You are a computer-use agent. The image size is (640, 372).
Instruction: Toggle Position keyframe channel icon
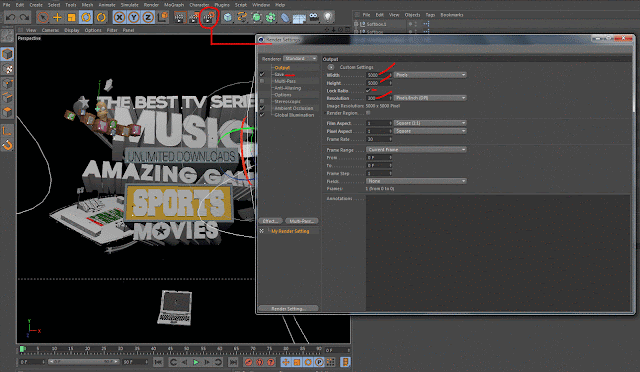(x=286, y=362)
